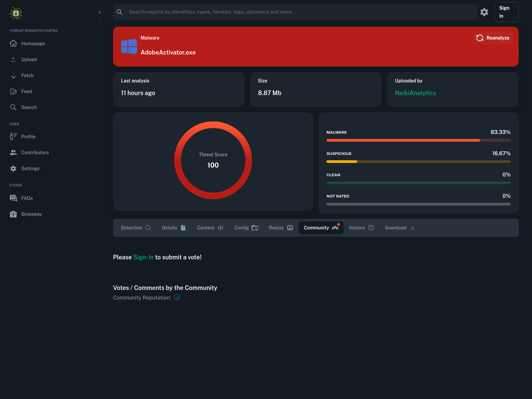This screenshot has height=399, width=532.
Task: Switch to the Detection tab
Action: 136,228
